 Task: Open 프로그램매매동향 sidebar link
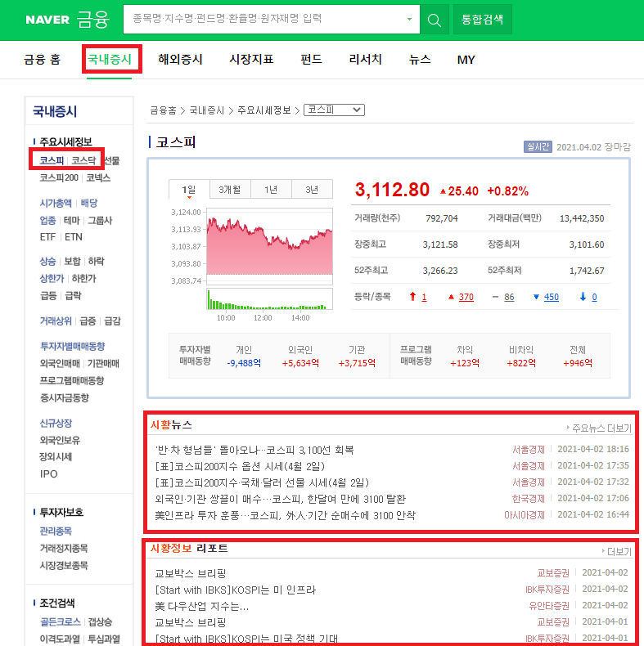(x=72, y=381)
